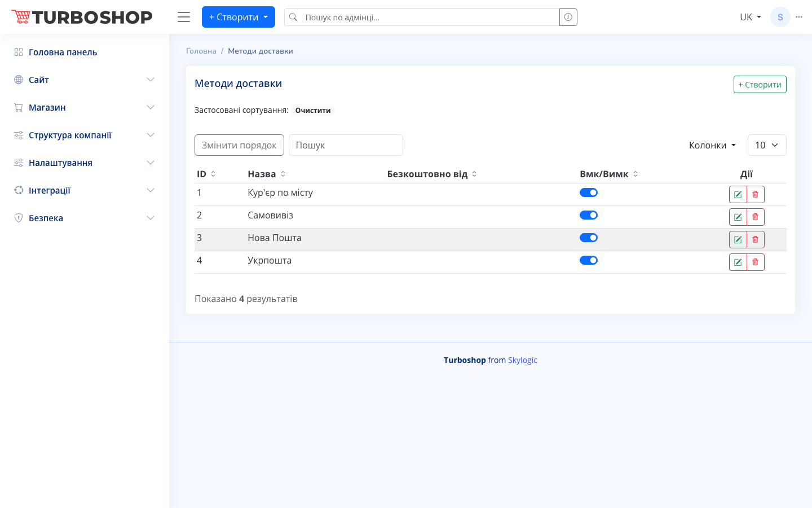
Task: Sort by Безкоштовно від column arrows
Action: pyautogui.click(x=474, y=174)
